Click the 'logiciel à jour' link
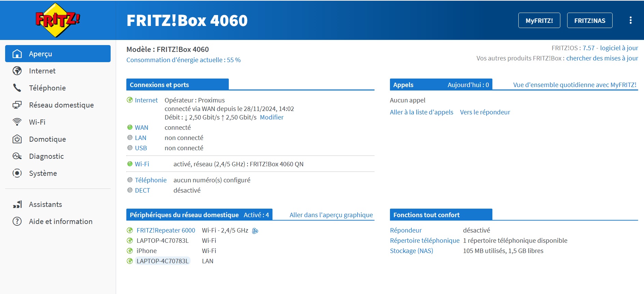Viewport: 644px width, 294px height. click(619, 48)
